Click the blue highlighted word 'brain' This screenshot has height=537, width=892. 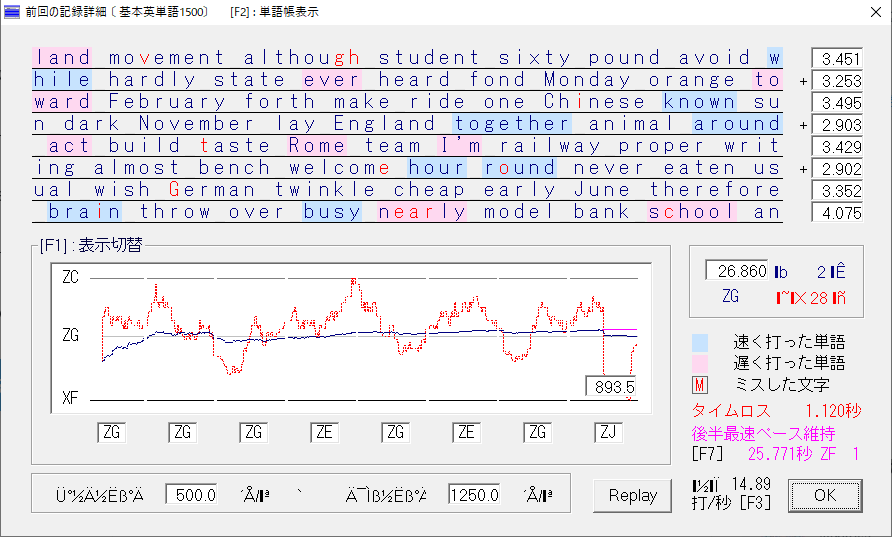[x=84, y=212]
